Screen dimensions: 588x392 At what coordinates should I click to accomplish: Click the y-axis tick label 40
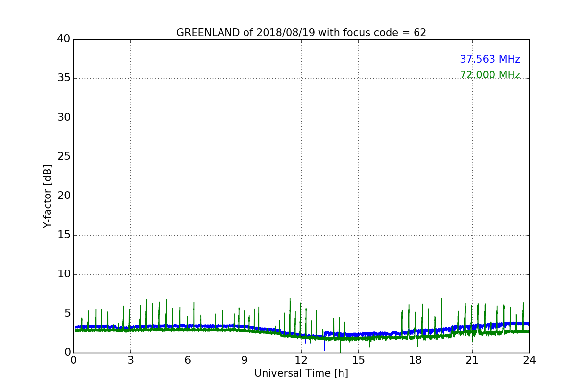pos(64,39)
